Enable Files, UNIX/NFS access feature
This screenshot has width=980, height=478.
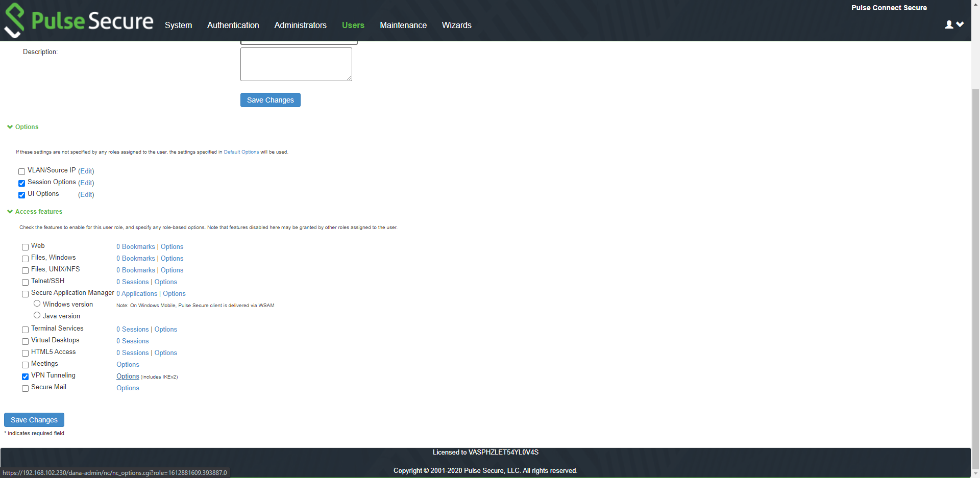click(x=25, y=270)
